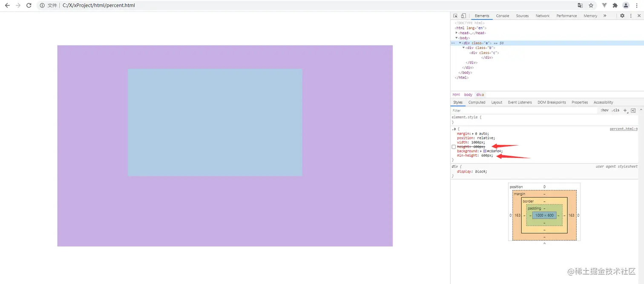644x284 pixels.
Task: Select the inspect element picker icon
Action: [x=456, y=16]
